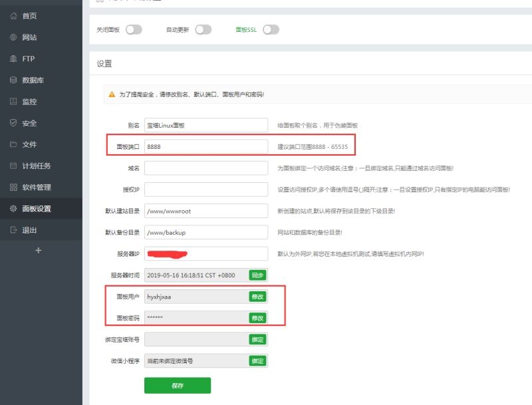Click 修改 next to 面板密码
532x405 pixels.
click(x=258, y=318)
